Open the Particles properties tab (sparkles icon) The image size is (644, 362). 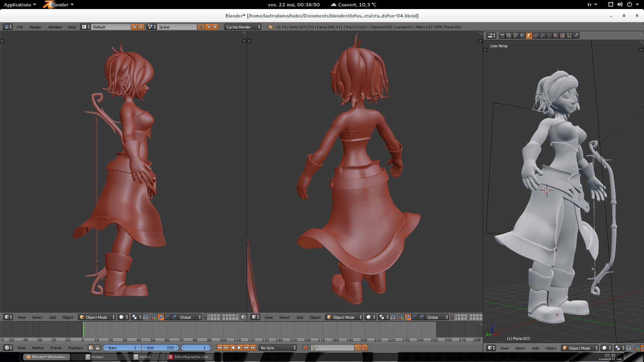(x=569, y=36)
